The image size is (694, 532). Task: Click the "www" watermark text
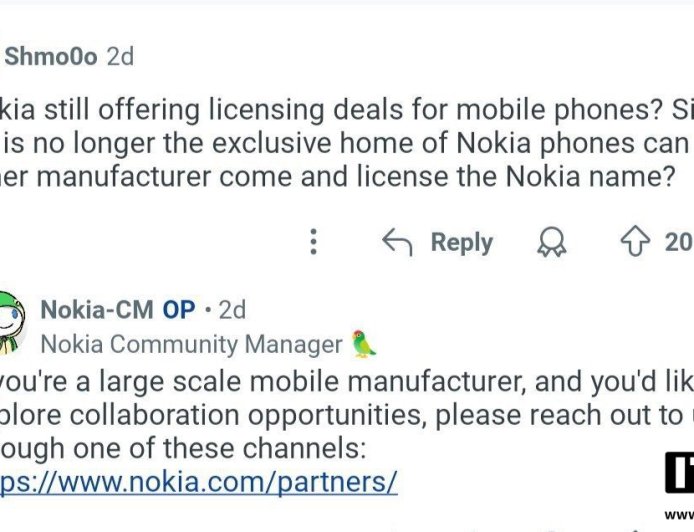point(679,516)
